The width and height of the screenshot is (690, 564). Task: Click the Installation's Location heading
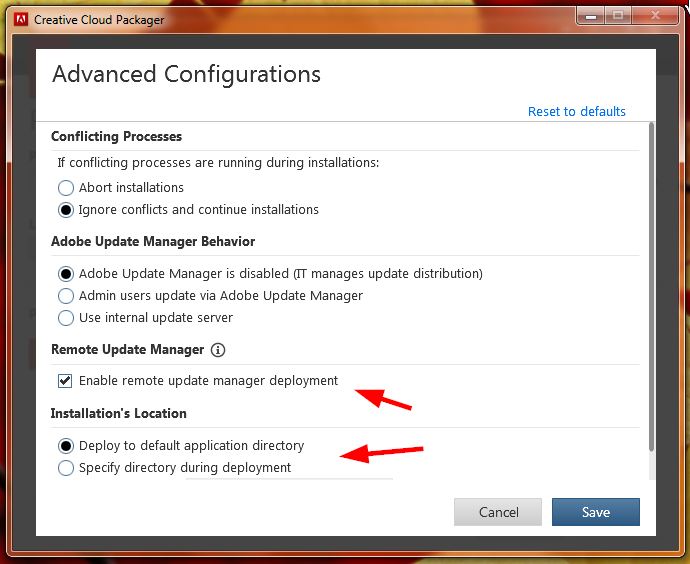click(x=119, y=414)
